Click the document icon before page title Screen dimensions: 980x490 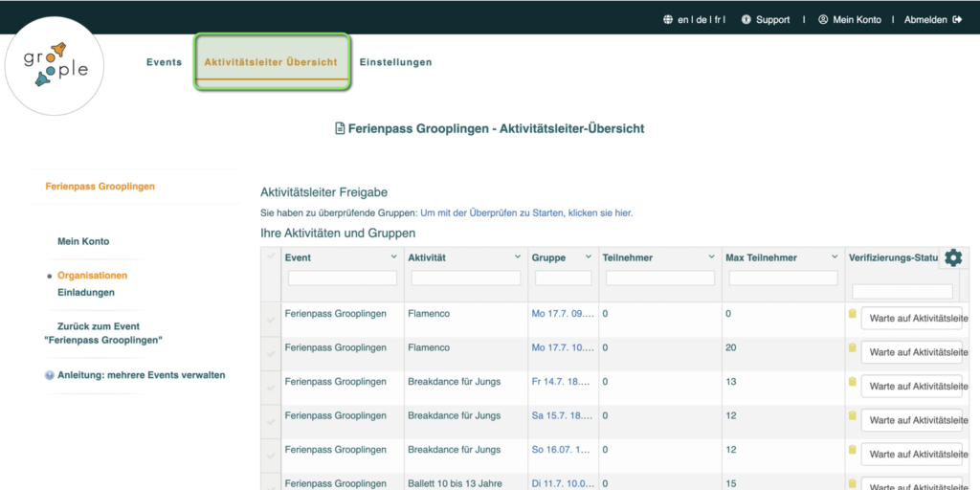pos(340,129)
